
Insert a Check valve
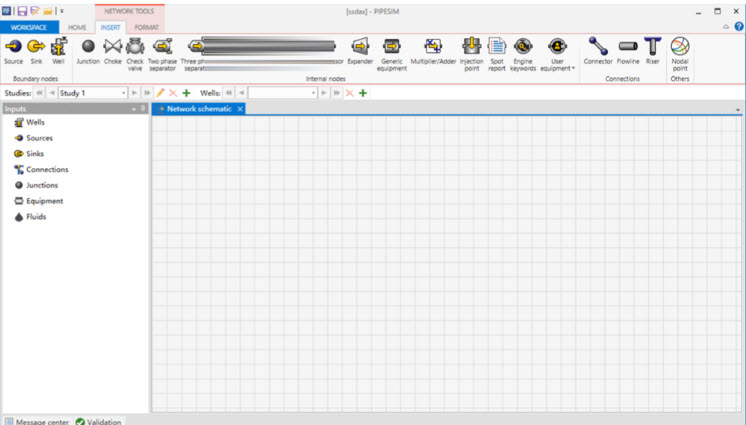(135, 52)
